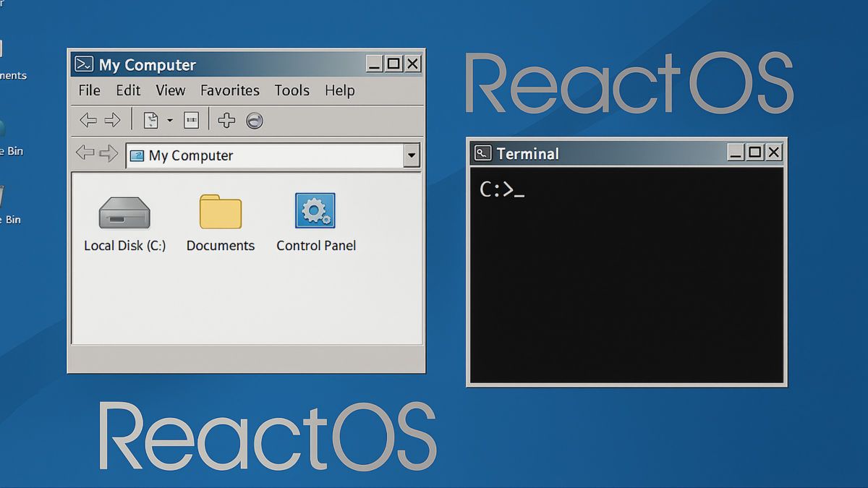868x488 pixels.
Task: Open the Tools menu
Action: click(292, 90)
